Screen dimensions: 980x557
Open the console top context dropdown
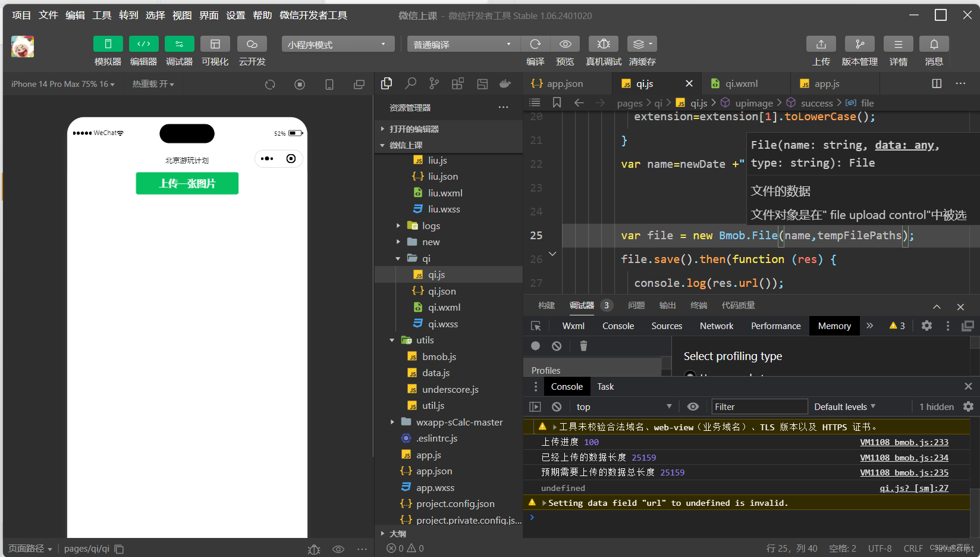[x=624, y=407]
